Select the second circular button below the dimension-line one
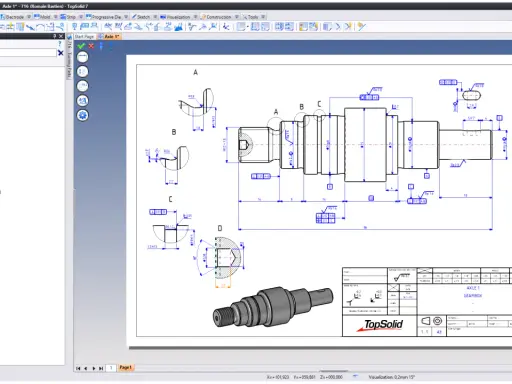 (x=83, y=72)
